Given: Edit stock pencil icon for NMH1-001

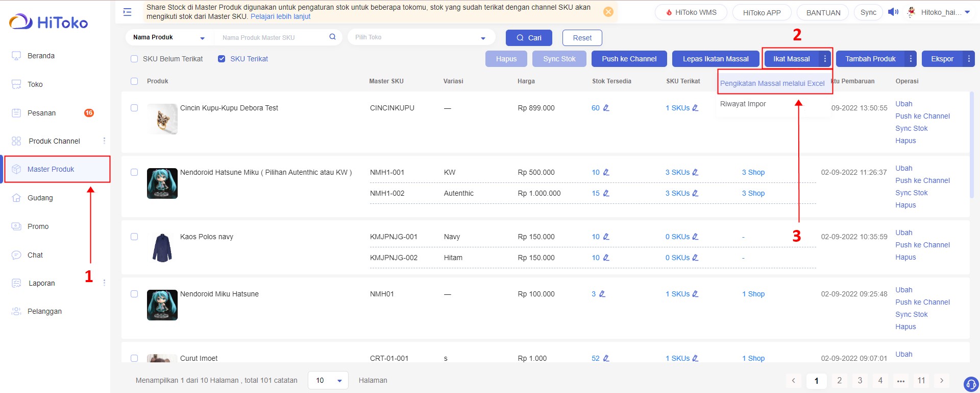Looking at the screenshot, I should click(606, 172).
